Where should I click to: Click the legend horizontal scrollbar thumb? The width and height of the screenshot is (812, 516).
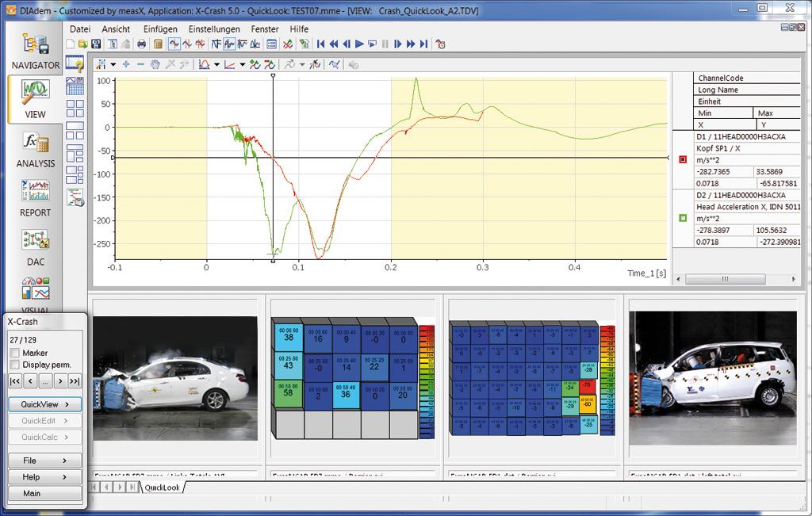(725, 279)
